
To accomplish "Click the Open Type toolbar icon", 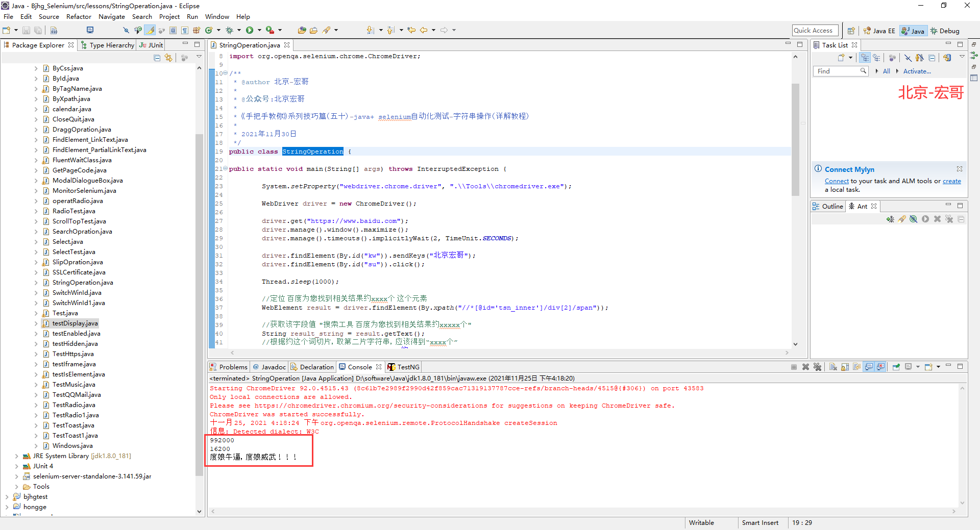I will click(302, 30).
